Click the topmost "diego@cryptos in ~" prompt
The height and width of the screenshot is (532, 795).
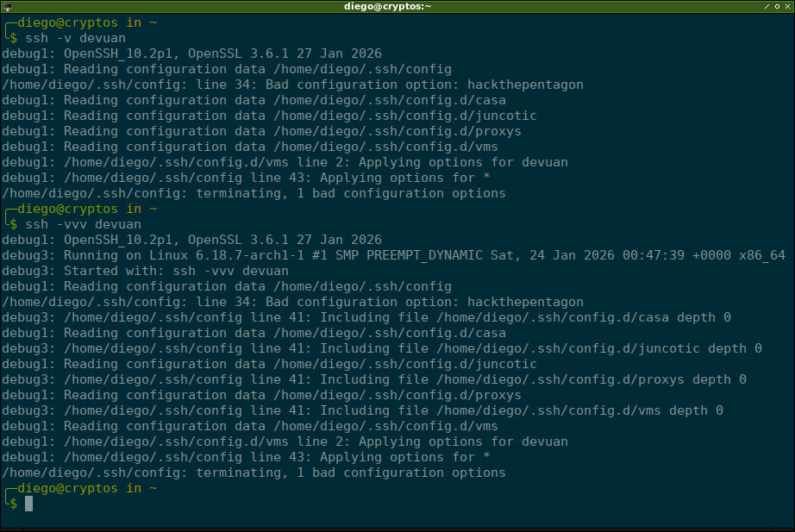coord(86,22)
